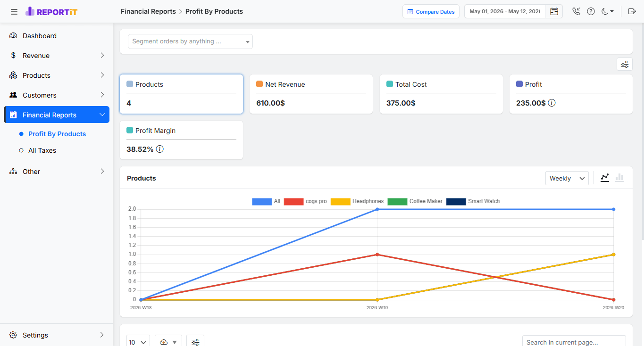Click the phone support icon
The width and height of the screenshot is (644, 346).
576,12
